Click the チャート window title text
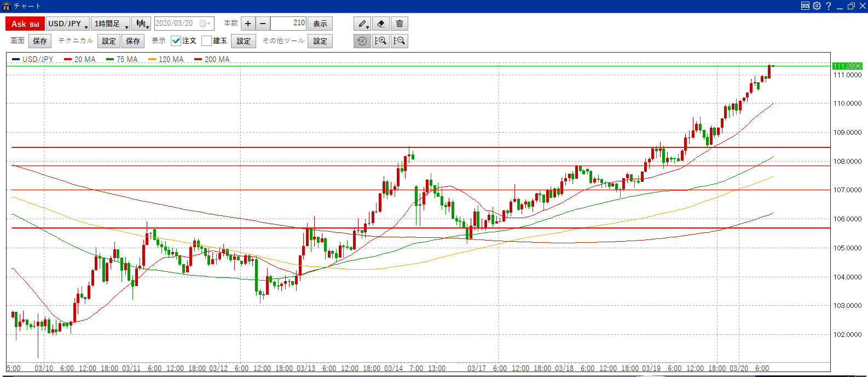 pyautogui.click(x=27, y=6)
